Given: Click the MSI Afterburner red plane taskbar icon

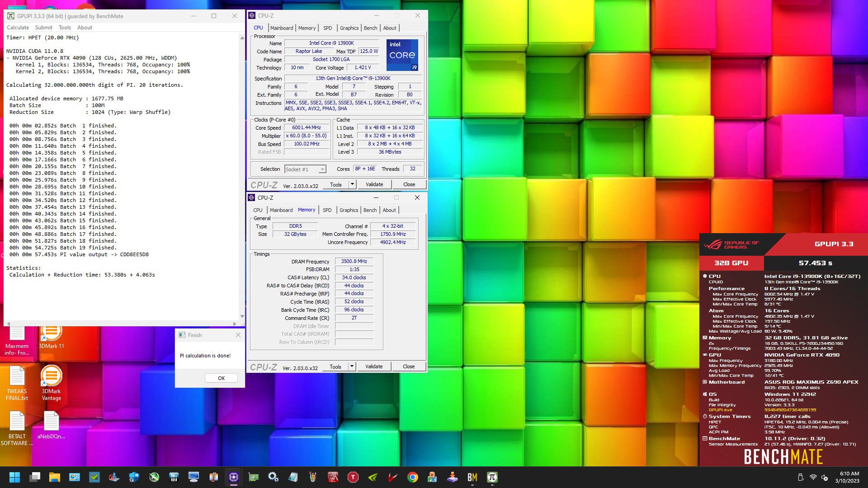Looking at the screenshot, I should coord(393,477).
